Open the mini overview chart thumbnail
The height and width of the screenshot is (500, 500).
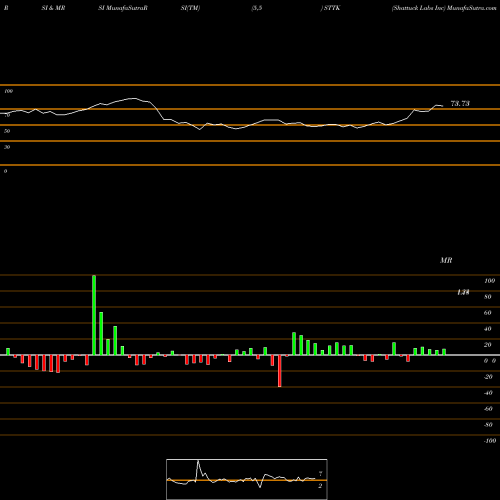(x=247, y=479)
